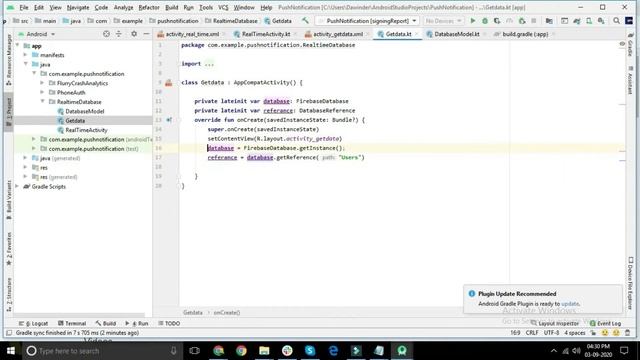The width and height of the screenshot is (640, 360).
Task: Click the update link in plugin notification
Action: pos(570,304)
